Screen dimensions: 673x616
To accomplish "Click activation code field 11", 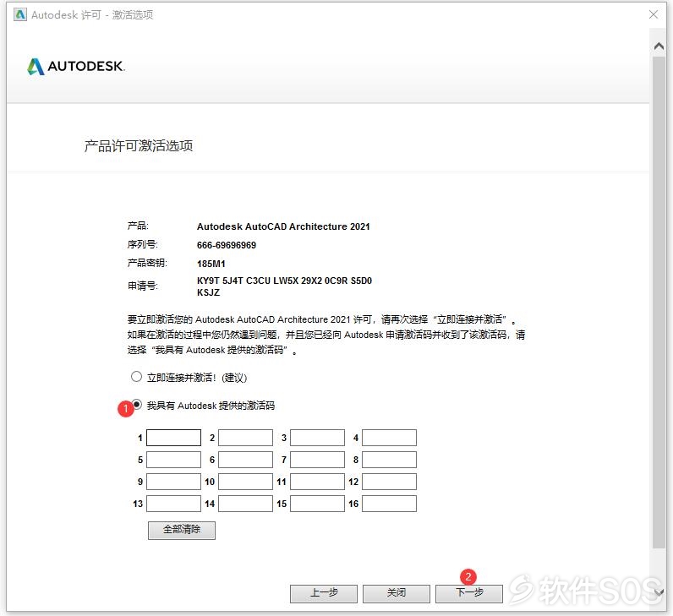I will (x=318, y=482).
